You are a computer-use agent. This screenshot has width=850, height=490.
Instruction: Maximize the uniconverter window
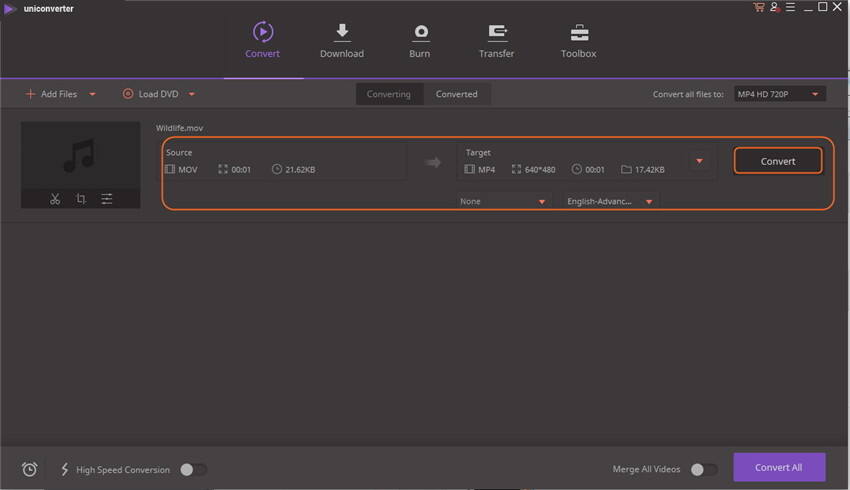(x=822, y=7)
